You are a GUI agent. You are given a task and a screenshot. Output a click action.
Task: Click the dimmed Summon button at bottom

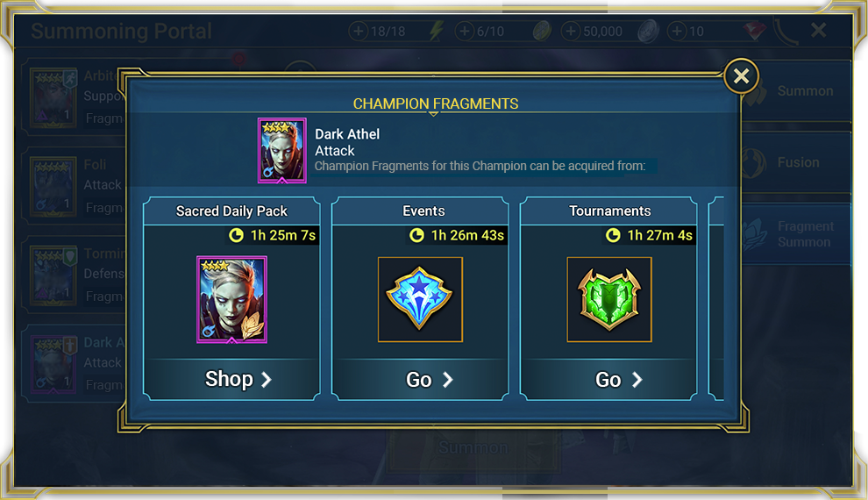pyautogui.click(x=473, y=447)
